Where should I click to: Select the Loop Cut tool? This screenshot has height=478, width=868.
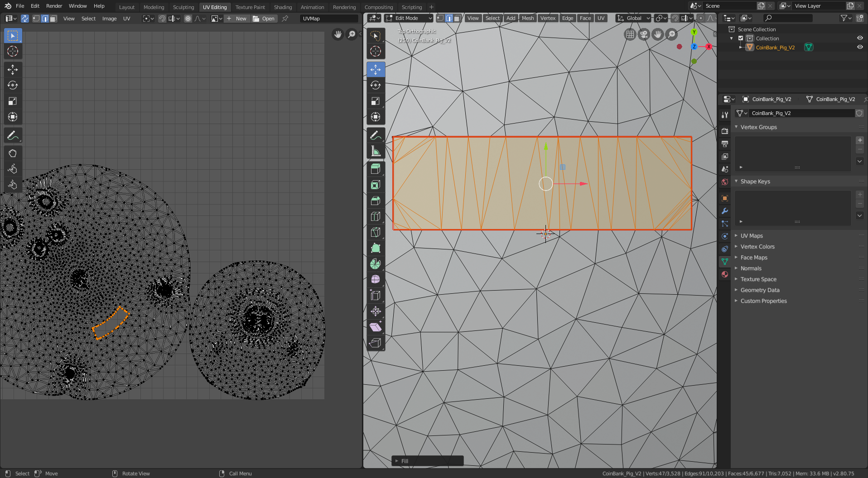pyautogui.click(x=376, y=216)
